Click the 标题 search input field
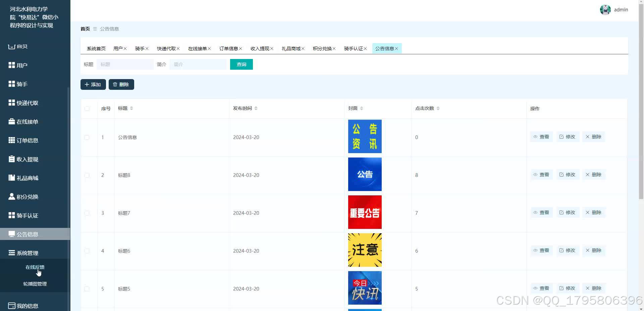The image size is (644, 311). point(125,64)
